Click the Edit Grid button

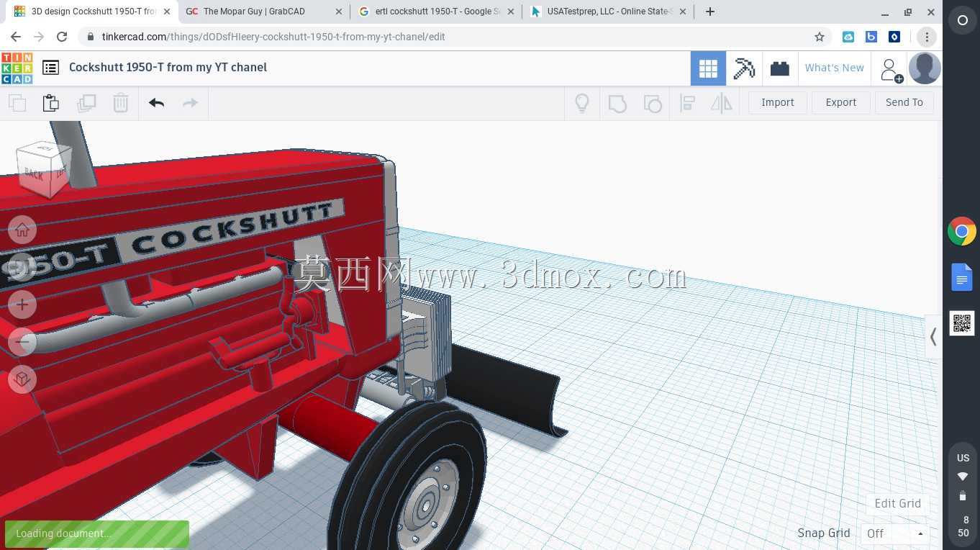point(898,503)
